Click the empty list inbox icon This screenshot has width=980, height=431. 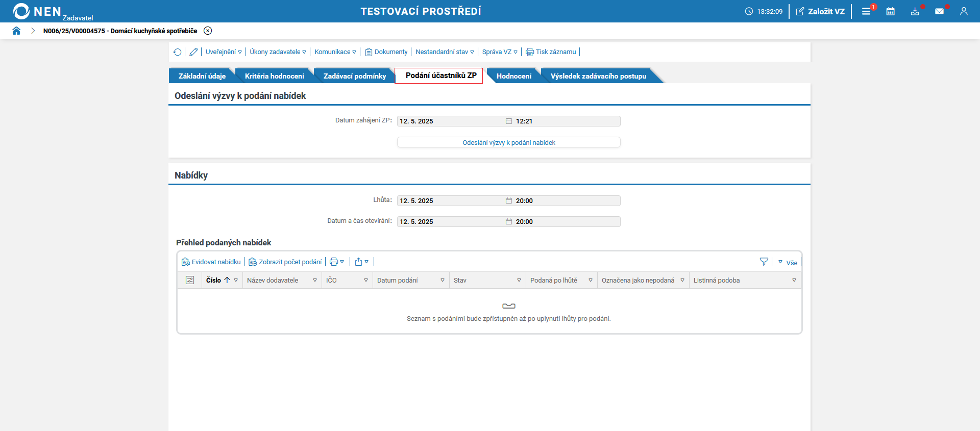(x=509, y=306)
